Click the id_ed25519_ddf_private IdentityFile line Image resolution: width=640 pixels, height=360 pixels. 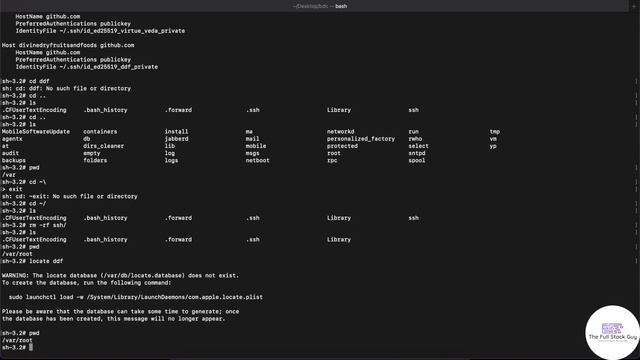(87, 67)
